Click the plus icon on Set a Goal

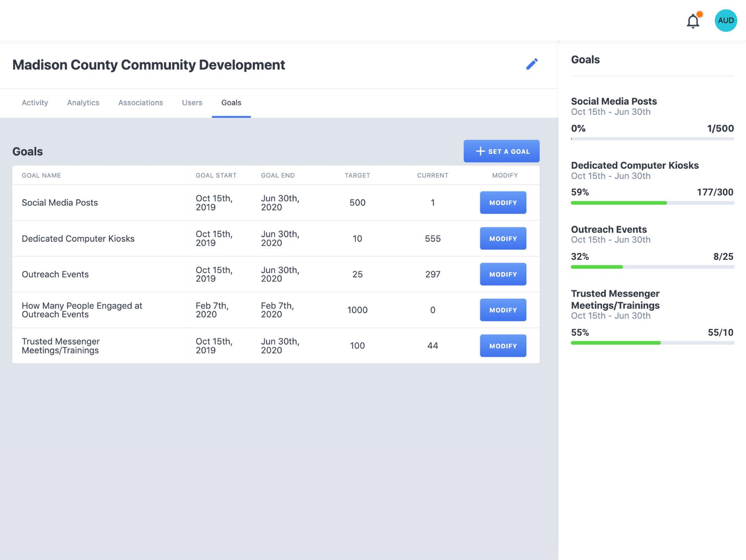[x=480, y=151]
